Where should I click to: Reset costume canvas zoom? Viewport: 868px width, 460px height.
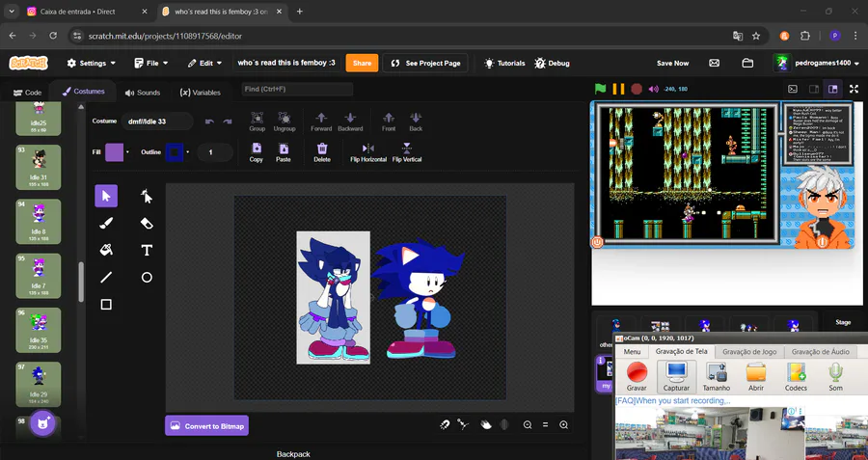(545, 425)
